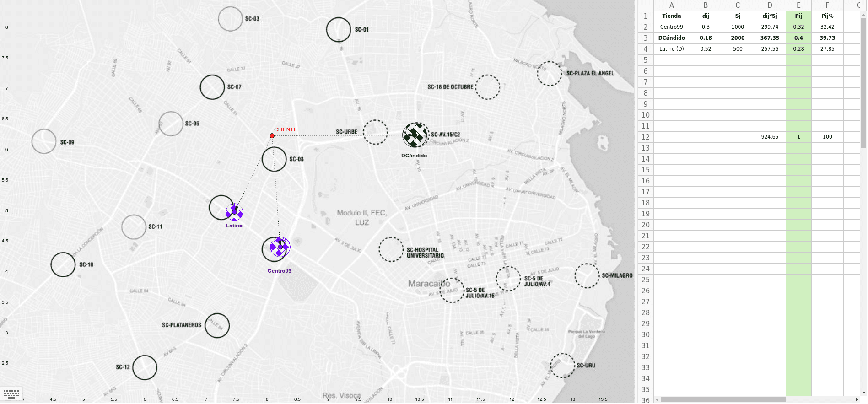Select the dashed SC-HOSPITAL UNIVERSITARIO circle
868x404 pixels.
[391, 249]
